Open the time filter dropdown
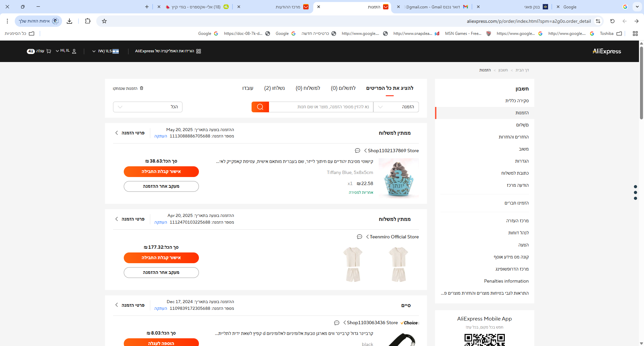 [x=148, y=107]
